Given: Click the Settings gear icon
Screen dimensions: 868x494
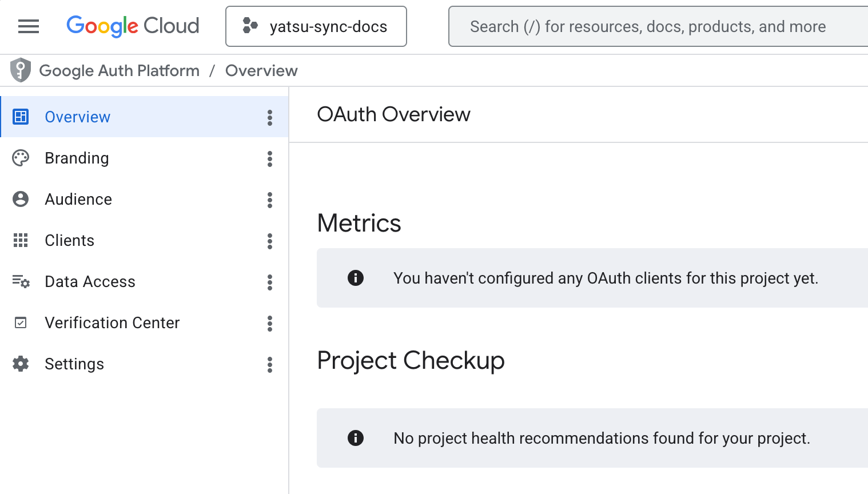Looking at the screenshot, I should pos(21,364).
